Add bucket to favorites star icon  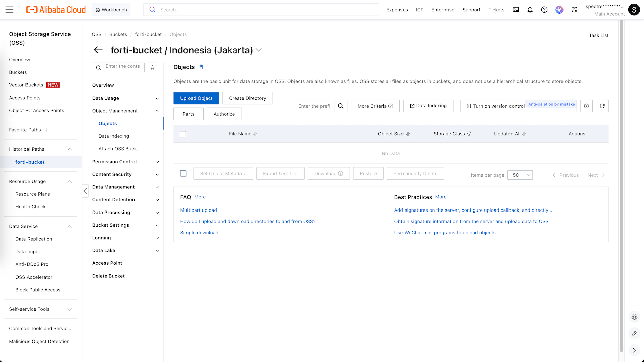pos(153,67)
